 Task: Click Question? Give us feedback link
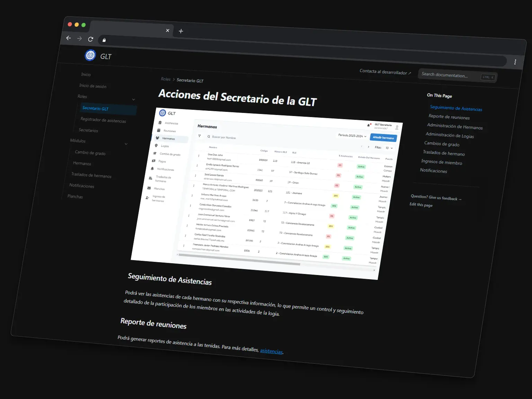pyautogui.click(x=436, y=197)
